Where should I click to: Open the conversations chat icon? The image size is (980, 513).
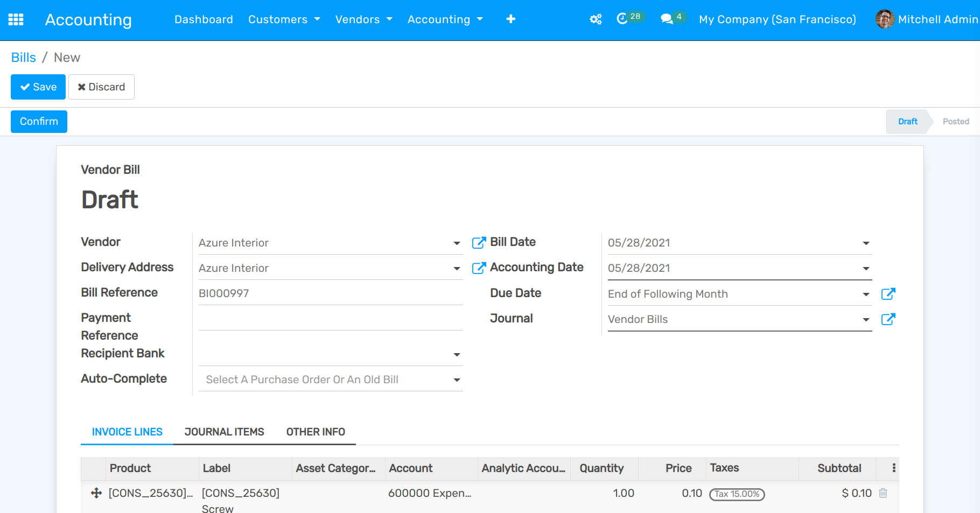(x=667, y=19)
